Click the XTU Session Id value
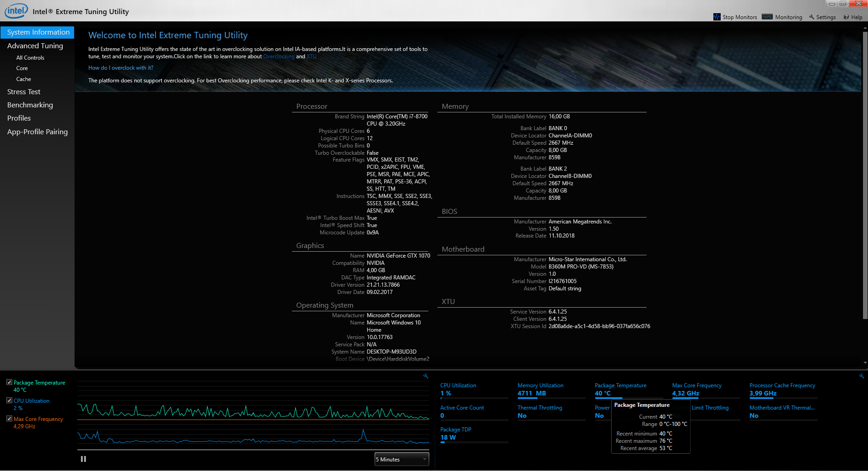The height and width of the screenshot is (471, 868). 599,326
